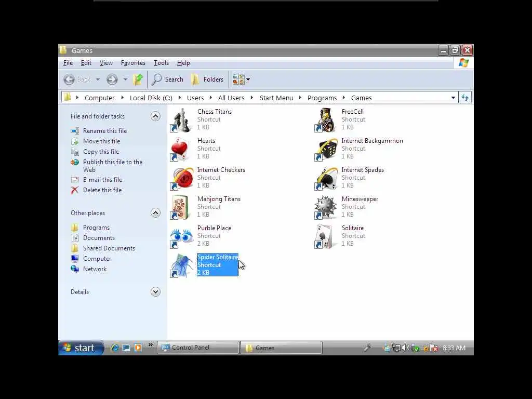Open the Chess Titans shortcut icon
Screen dimensions: 532x399
(182, 120)
